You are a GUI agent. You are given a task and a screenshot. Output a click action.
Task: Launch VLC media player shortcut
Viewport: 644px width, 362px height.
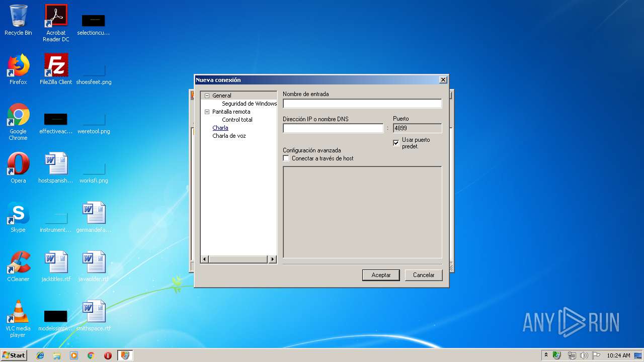tap(18, 319)
